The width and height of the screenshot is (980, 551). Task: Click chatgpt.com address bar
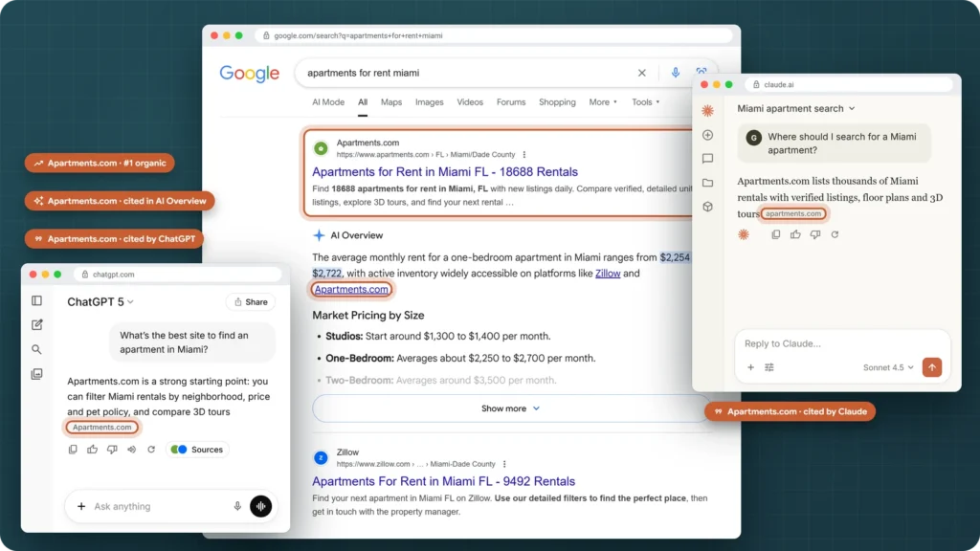coord(178,275)
